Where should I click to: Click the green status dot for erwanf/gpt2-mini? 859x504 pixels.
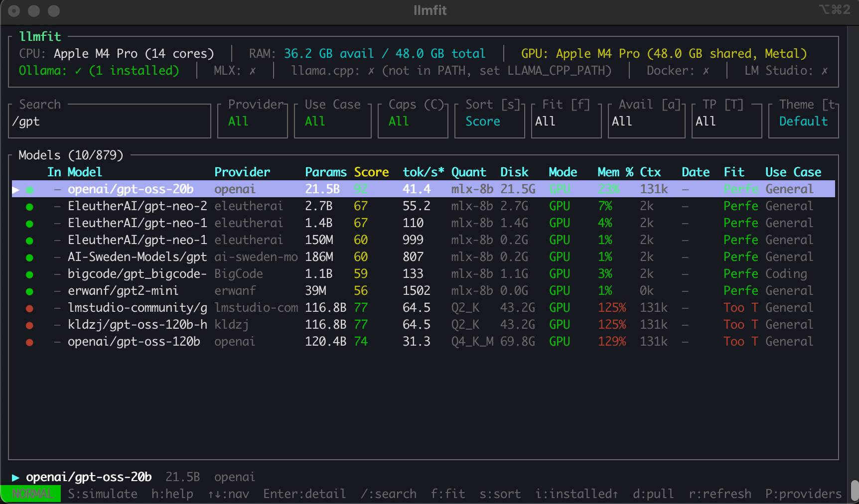tap(29, 291)
